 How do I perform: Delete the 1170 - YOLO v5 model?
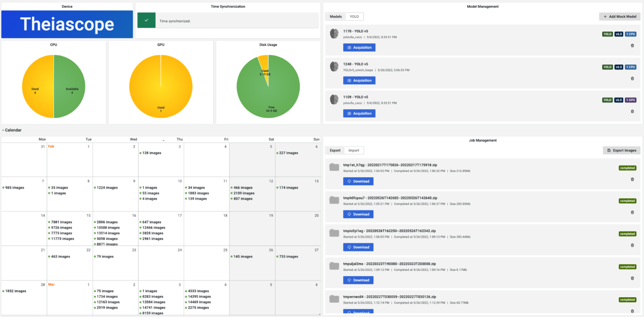(x=632, y=46)
